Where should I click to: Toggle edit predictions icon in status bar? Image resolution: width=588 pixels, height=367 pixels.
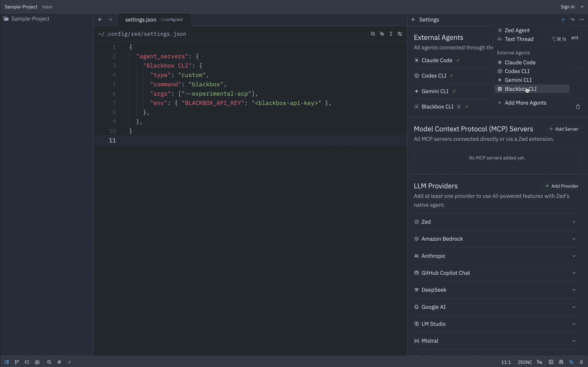click(x=540, y=362)
